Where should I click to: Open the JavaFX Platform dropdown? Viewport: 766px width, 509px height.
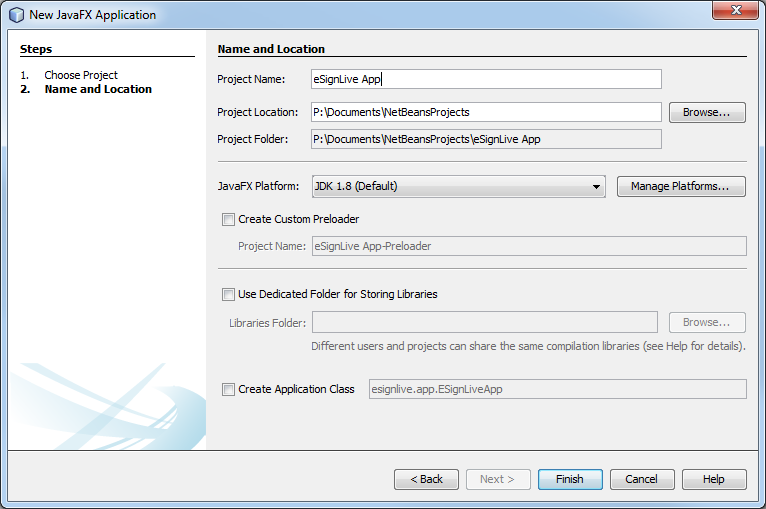click(x=458, y=187)
